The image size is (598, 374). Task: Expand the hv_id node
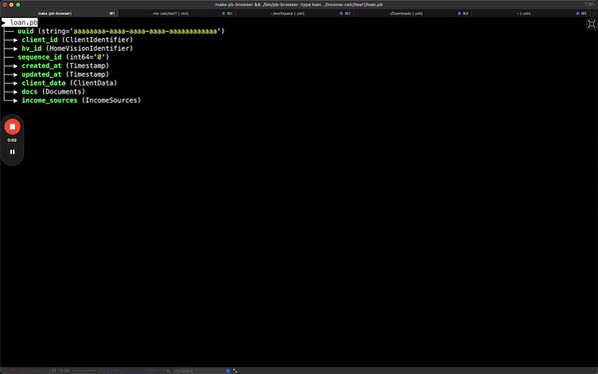(15, 49)
